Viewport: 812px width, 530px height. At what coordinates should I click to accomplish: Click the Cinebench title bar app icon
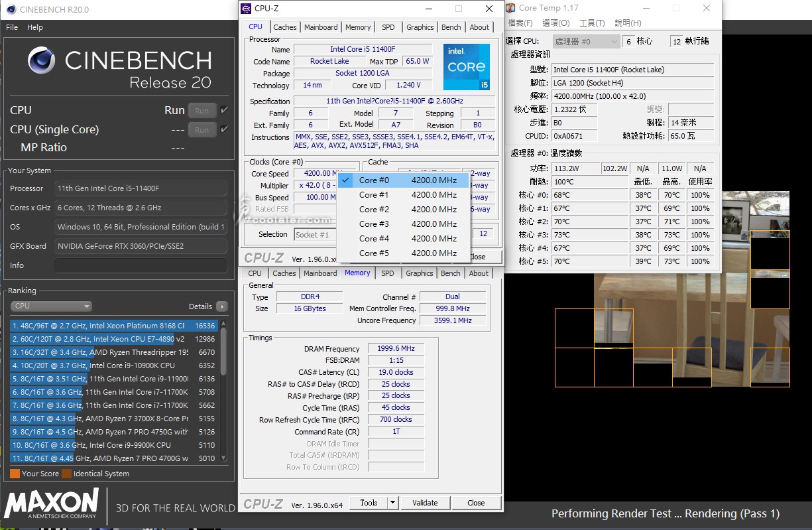11,9
